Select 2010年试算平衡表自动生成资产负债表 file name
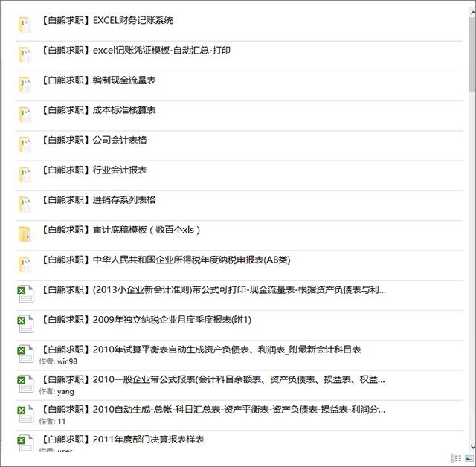This screenshot has height=467, width=476. (200, 350)
